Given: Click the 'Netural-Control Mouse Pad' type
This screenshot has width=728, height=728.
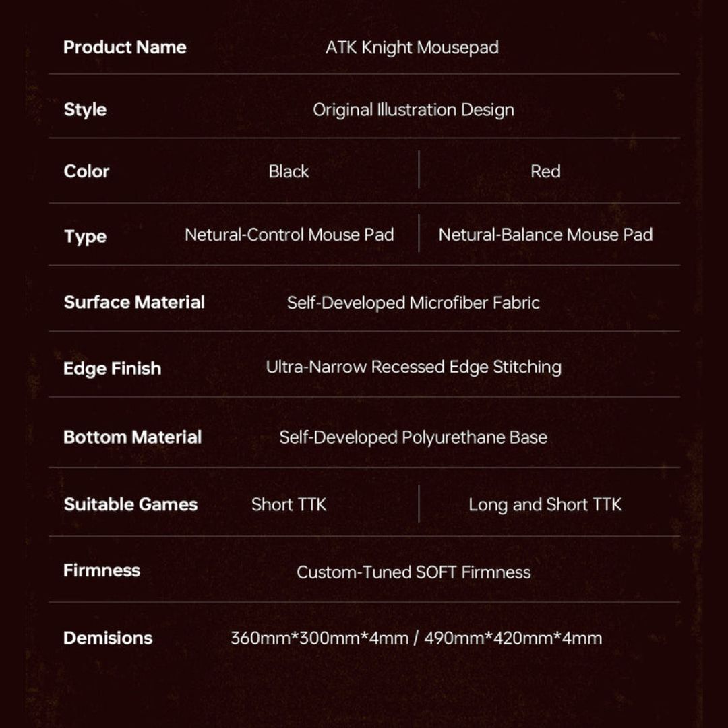Looking at the screenshot, I should point(289,235).
